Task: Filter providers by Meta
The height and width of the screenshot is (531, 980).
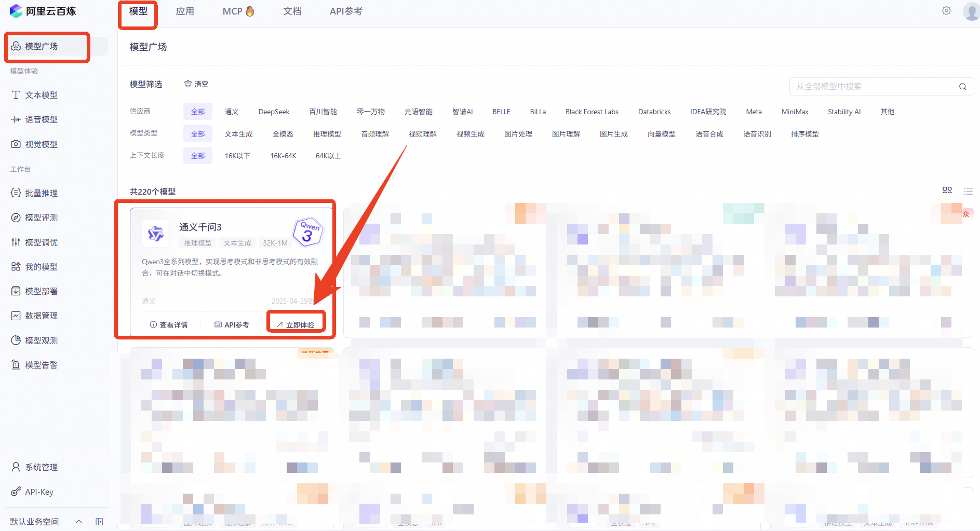Action: pos(754,112)
